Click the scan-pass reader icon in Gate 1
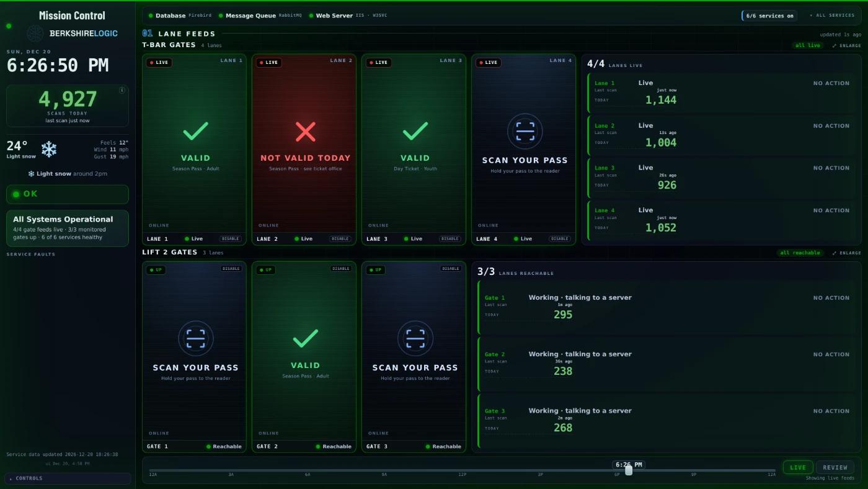The width and height of the screenshot is (868, 489). click(196, 339)
